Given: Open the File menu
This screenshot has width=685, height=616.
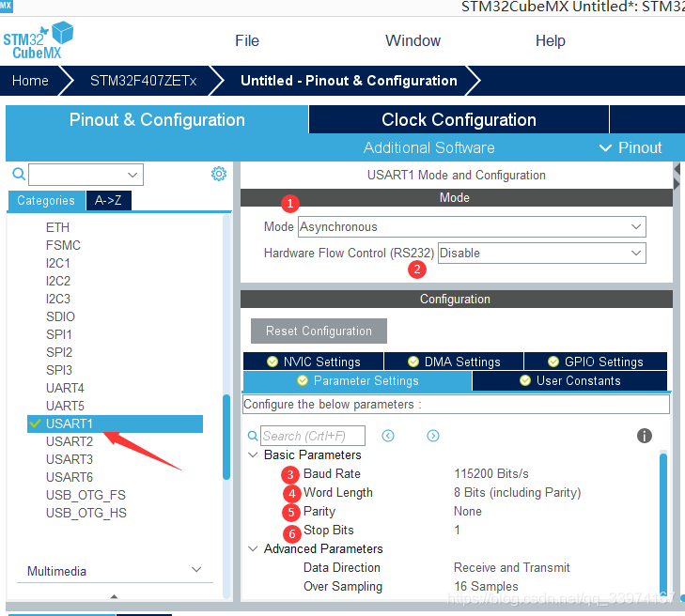Looking at the screenshot, I should click(247, 40).
